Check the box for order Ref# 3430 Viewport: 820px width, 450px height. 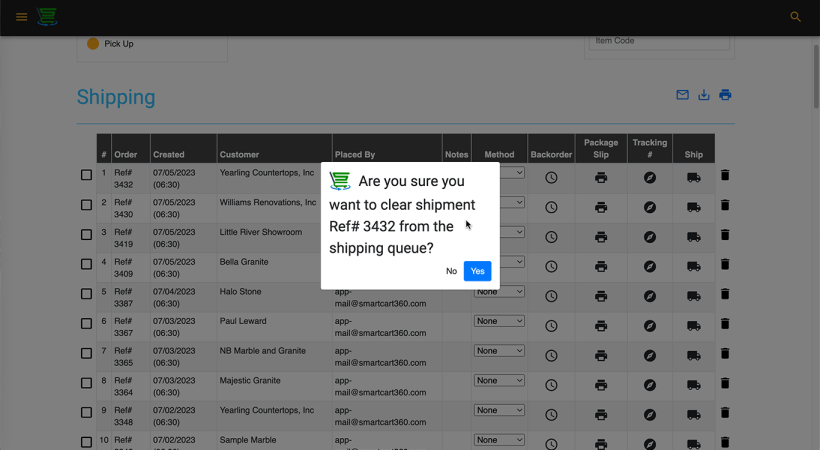click(x=86, y=205)
